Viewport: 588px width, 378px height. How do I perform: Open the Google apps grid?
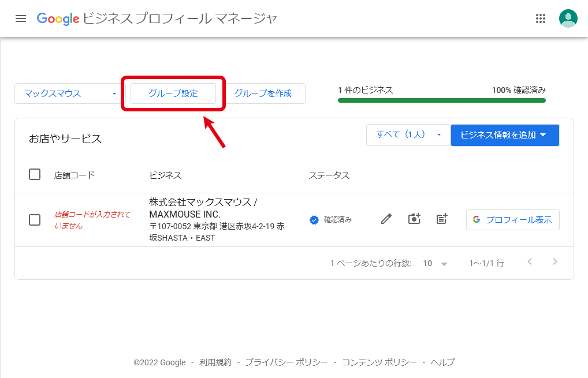[x=541, y=18]
